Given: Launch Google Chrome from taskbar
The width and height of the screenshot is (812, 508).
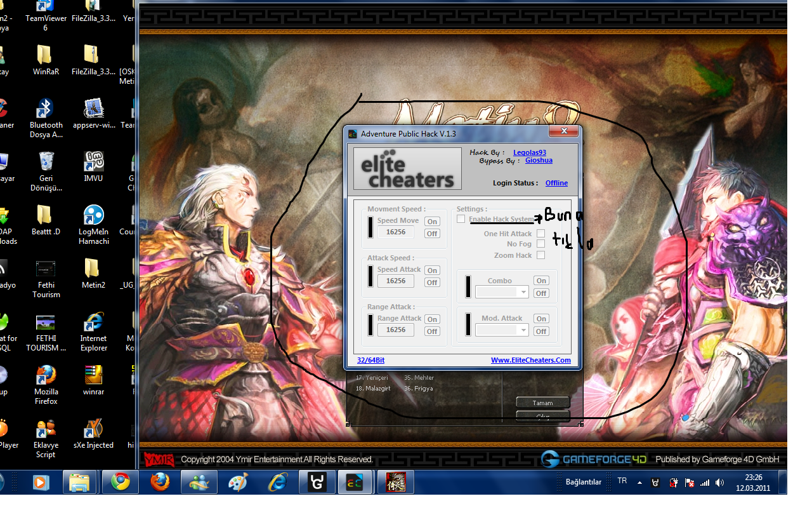Looking at the screenshot, I should (x=120, y=483).
